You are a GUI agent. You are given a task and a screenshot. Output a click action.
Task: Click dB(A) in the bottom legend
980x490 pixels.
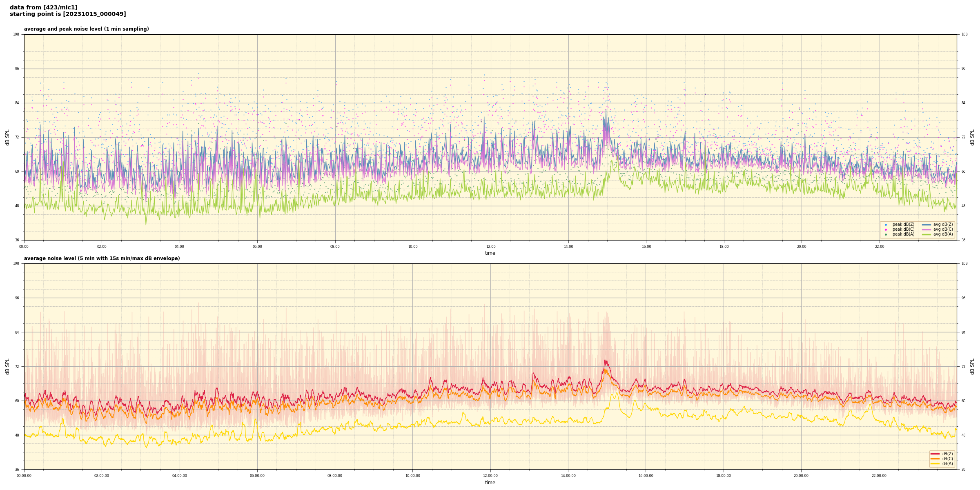tap(947, 463)
